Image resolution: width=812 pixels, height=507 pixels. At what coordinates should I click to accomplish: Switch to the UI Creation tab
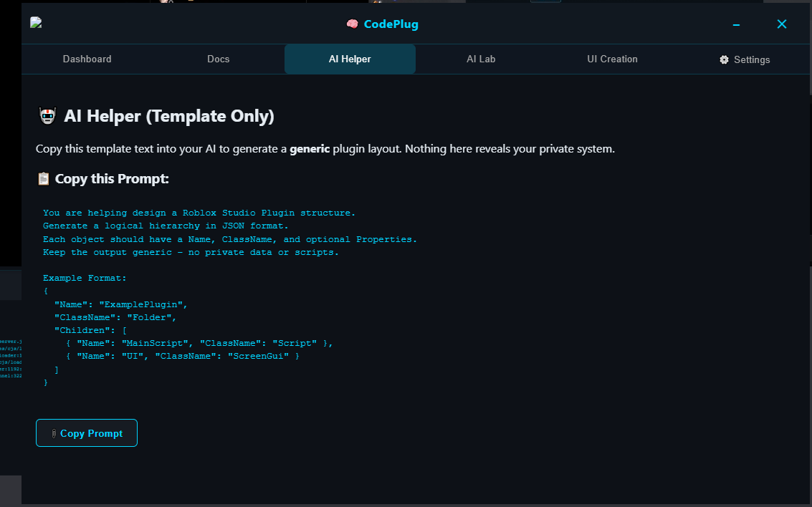point(612,59)
